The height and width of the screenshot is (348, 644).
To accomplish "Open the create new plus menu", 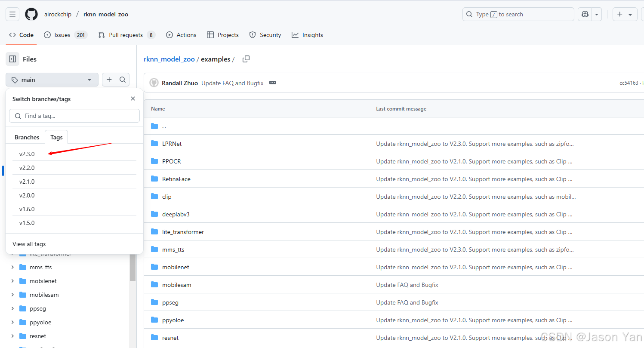I will click(x=625, y=14).
